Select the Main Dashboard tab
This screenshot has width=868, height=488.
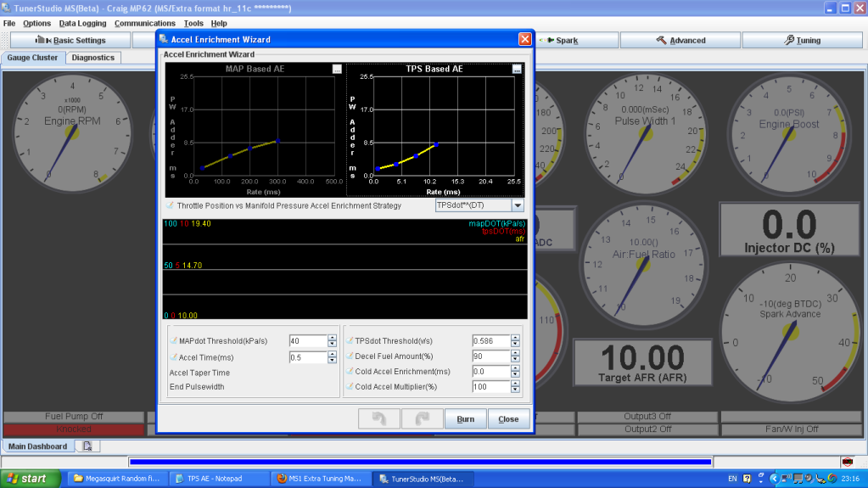(37, 446)
